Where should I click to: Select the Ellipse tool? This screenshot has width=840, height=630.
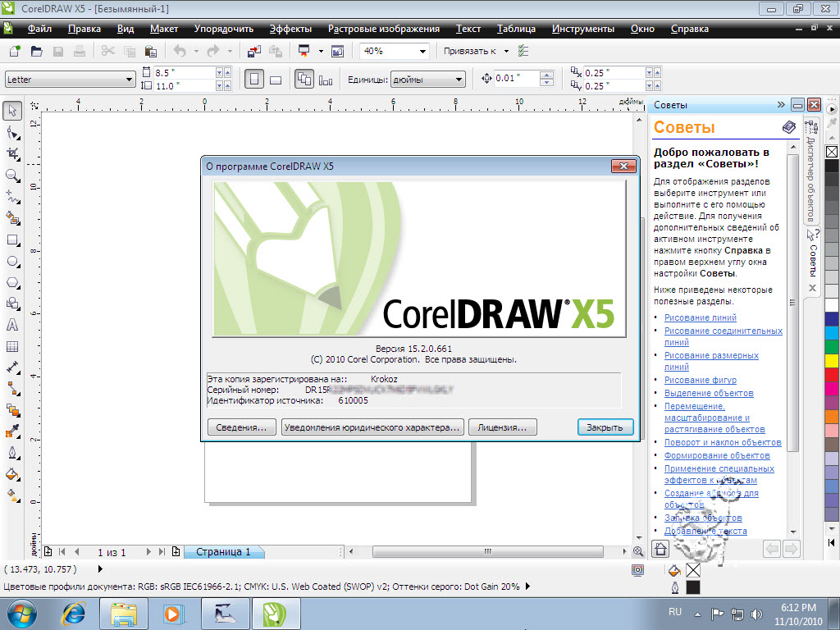click(12, 261)
